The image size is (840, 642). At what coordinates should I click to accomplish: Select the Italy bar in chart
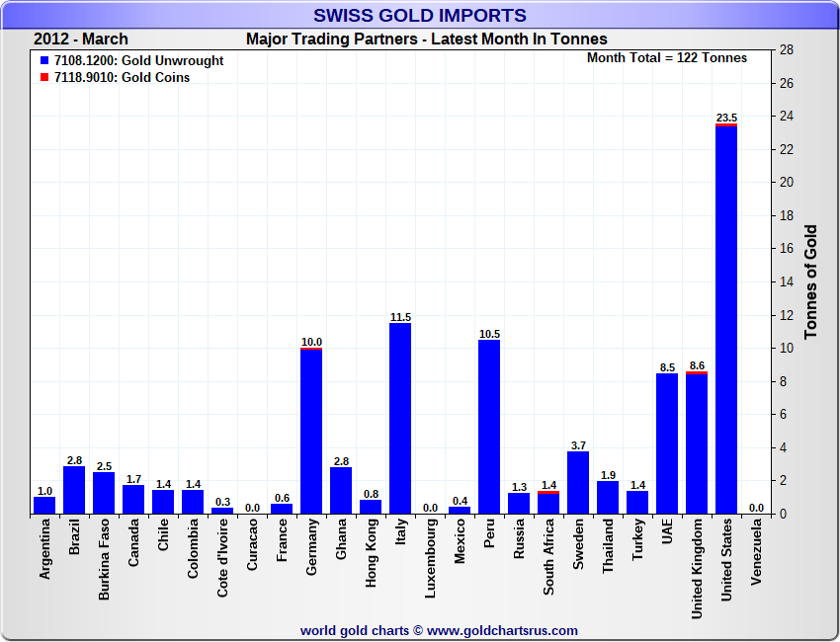400,418
